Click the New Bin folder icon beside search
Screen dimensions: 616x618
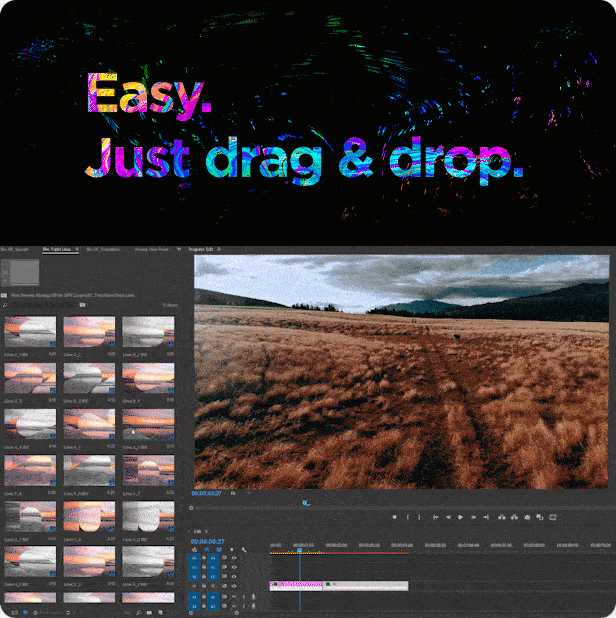point(83,305)
